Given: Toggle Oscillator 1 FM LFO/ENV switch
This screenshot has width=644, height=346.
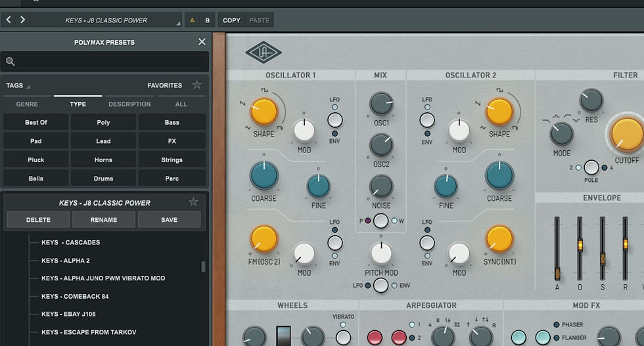Looking at the screenshot, I should point(334,243).
